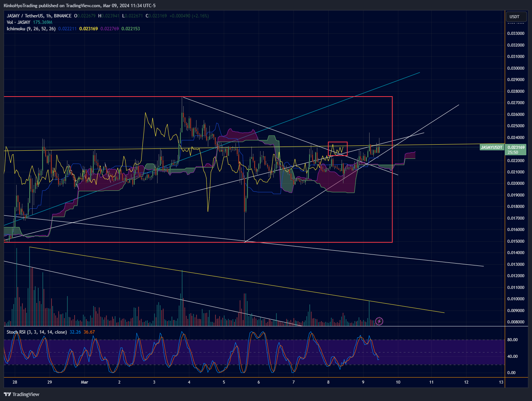This screenshot has height=401, width=532.
Task: Click the price change +0.000490 (+2.16%) readout
Action: click(x=189, y=16)
